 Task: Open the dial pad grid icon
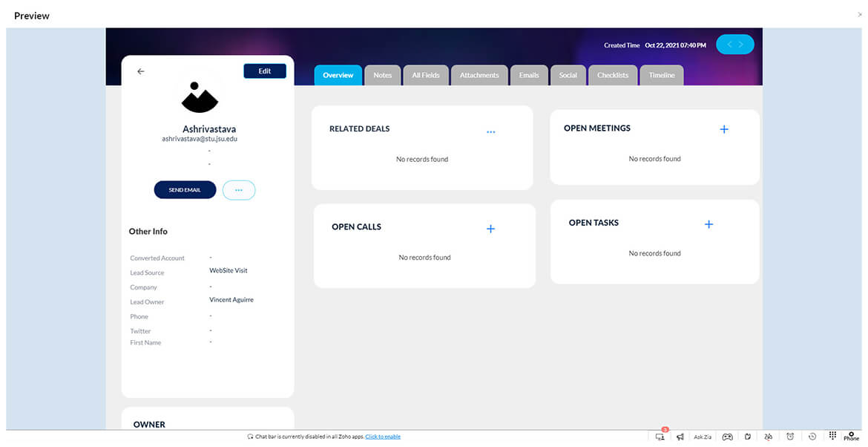coord(832,436)
